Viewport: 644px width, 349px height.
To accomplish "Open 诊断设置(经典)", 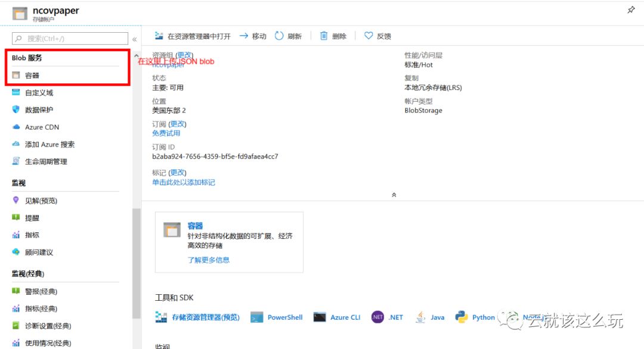I will pos(48,326).
